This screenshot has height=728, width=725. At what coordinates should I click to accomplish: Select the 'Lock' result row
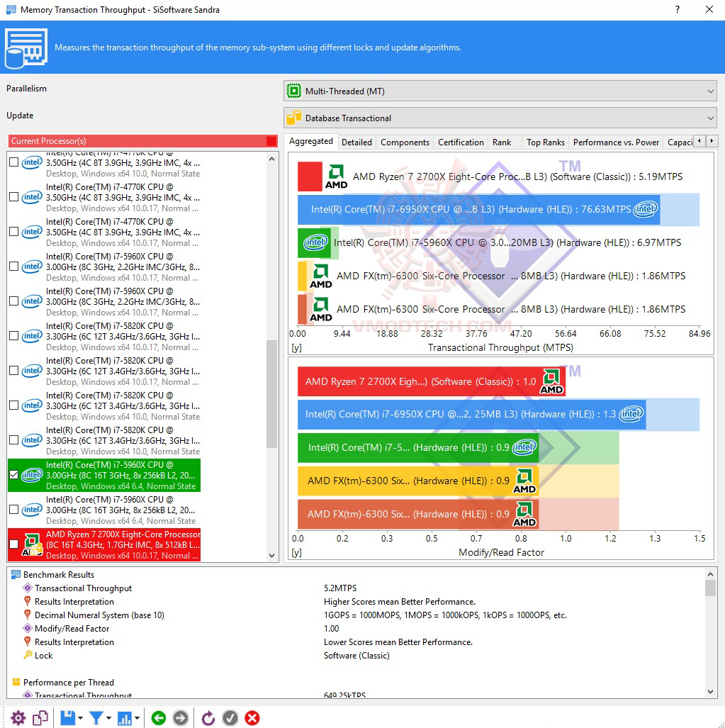click(356, 655)
